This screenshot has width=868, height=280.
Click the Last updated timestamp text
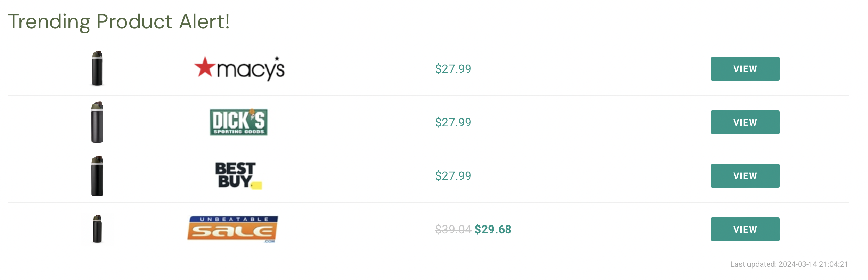click(x=789, y=264)
